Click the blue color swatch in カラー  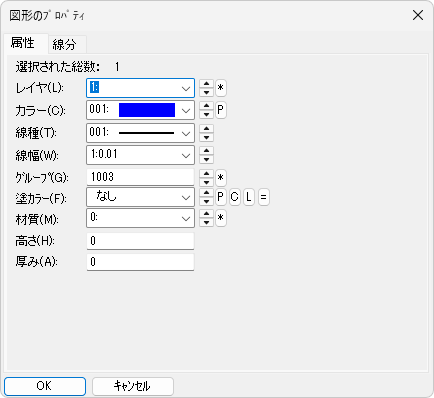(x=147, y=110)
